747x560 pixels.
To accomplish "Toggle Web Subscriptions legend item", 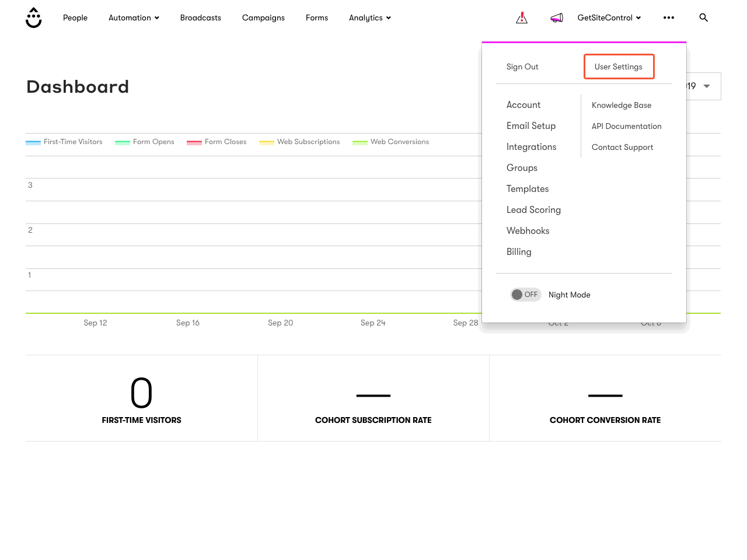I will 299,142.
